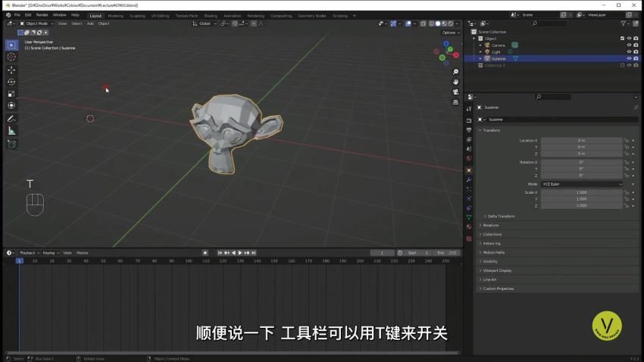Screen dimensions: 644x362
Task: Click the Blender logo menu icon
Action: pos(8,15)
